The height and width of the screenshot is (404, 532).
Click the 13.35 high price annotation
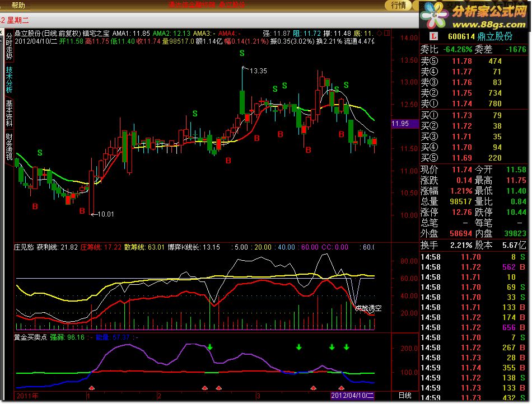(x=258, y=71)
